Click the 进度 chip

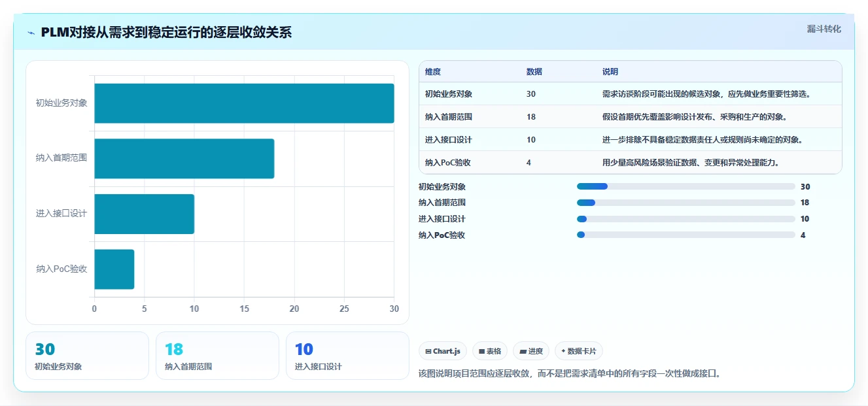[x=531, y=351]
